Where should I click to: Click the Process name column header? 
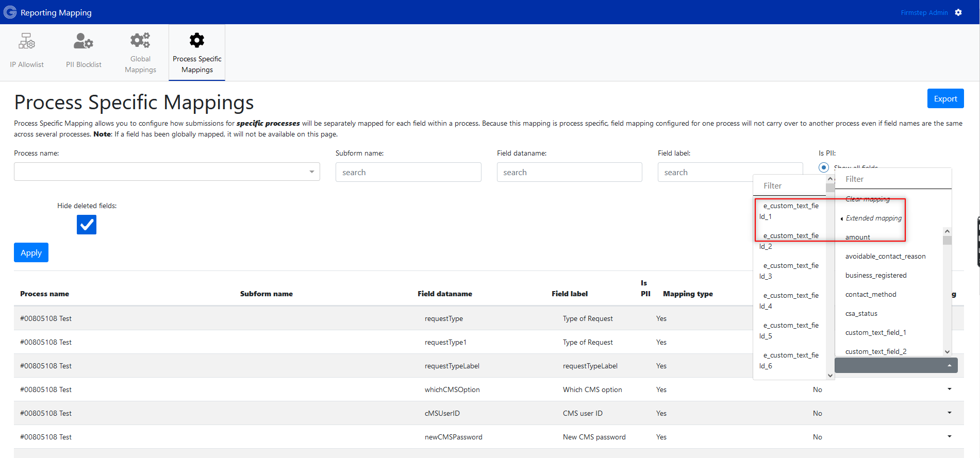(44, 294)
